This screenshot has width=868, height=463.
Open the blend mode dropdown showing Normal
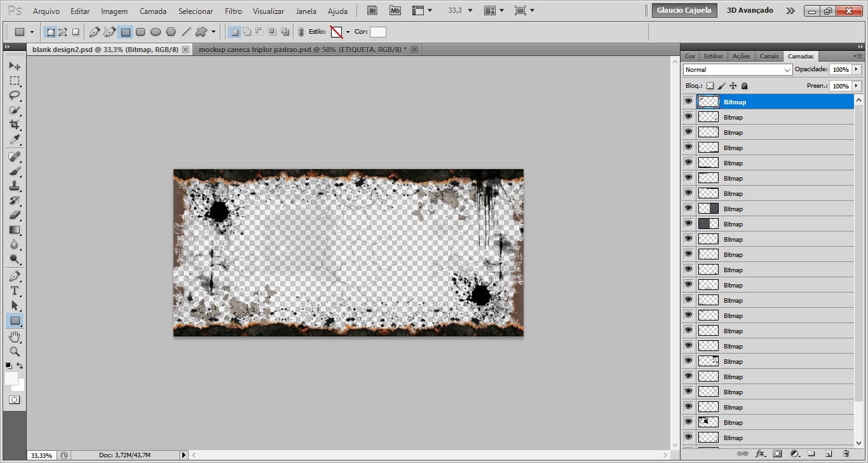[x=737, y=69]
